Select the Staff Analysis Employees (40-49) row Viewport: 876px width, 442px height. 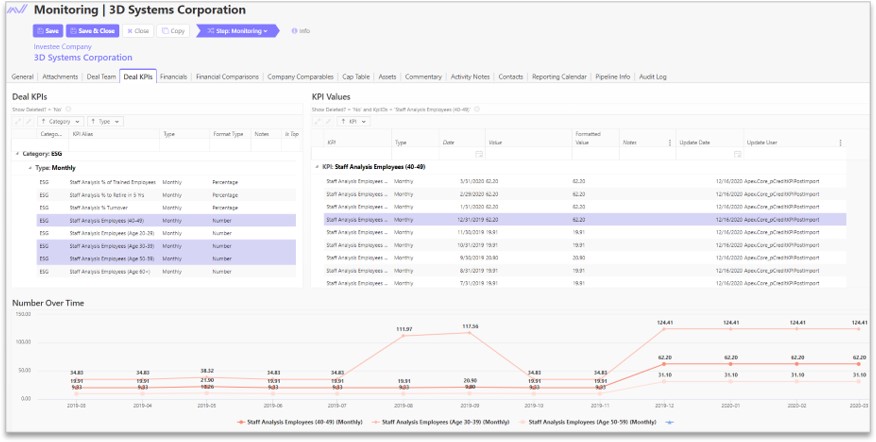[166, 221]
